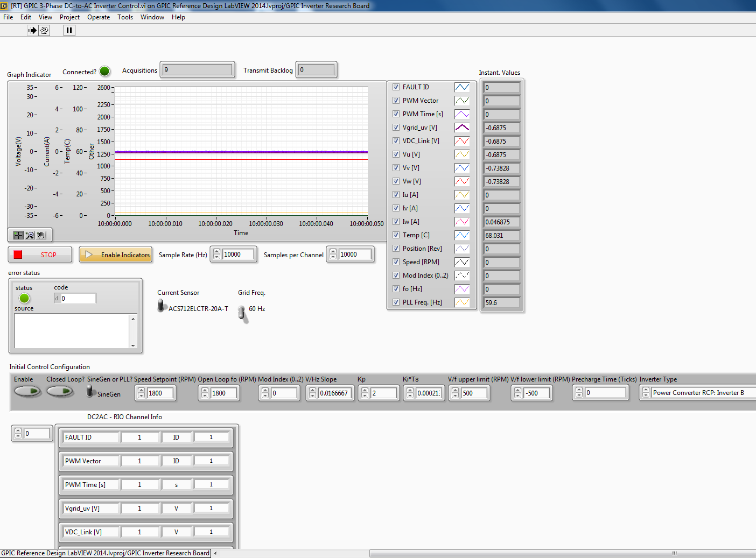Screen dimensions: 756x558
Task: Click the Enable Indicators button
Action: (116, 255)
